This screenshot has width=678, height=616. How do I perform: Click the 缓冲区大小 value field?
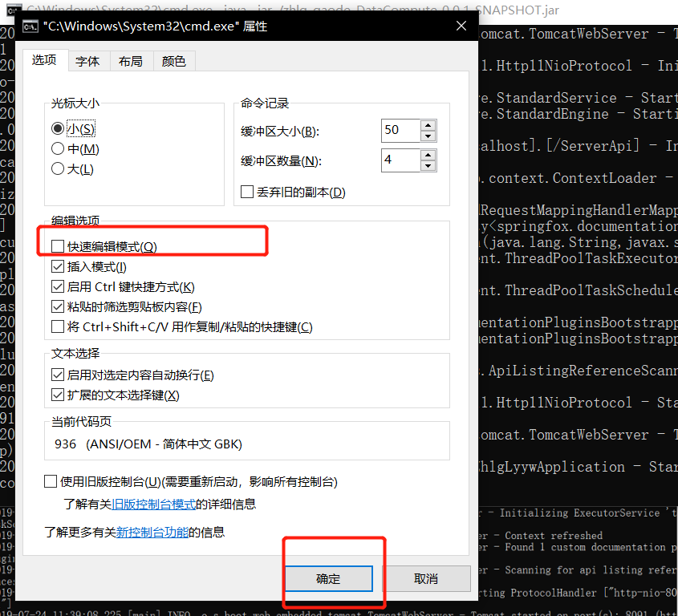[400, 130]
